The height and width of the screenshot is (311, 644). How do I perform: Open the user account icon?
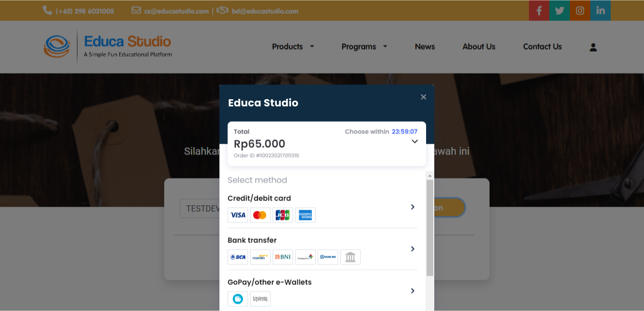click(x=593, y=47)
